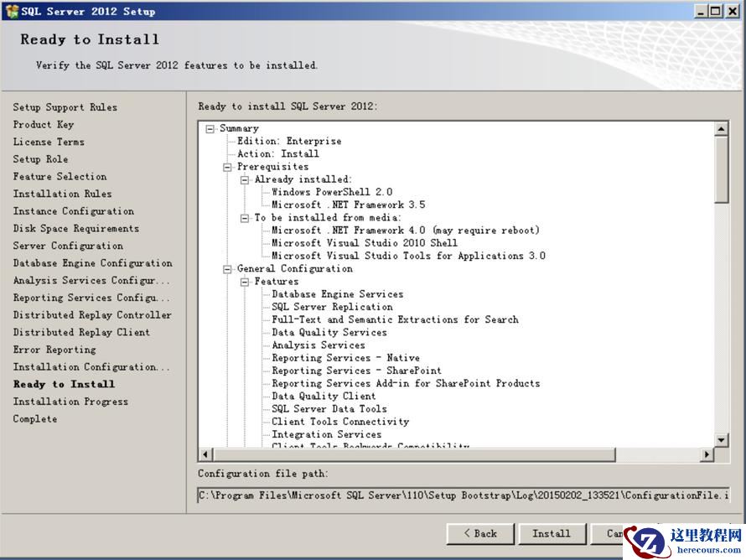The height and width of the screenshot is (560, 746).
Task: Select Installation Configuration Rules step
Action: pyautogui.click(x=91, y=367)
